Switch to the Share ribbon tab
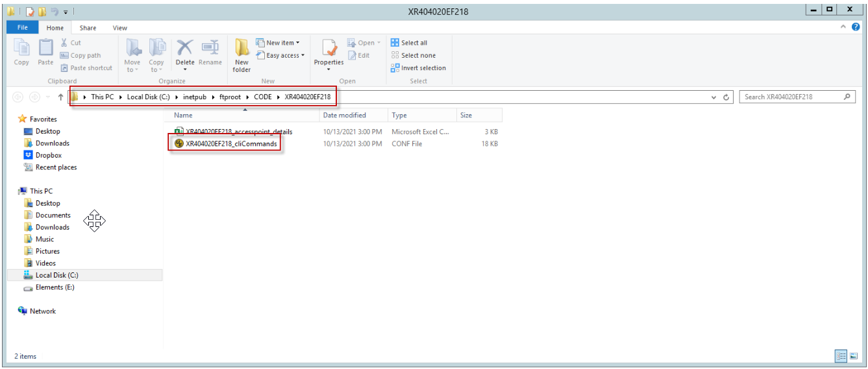Viewport: 868px width, 369px height. coord(88,28)
